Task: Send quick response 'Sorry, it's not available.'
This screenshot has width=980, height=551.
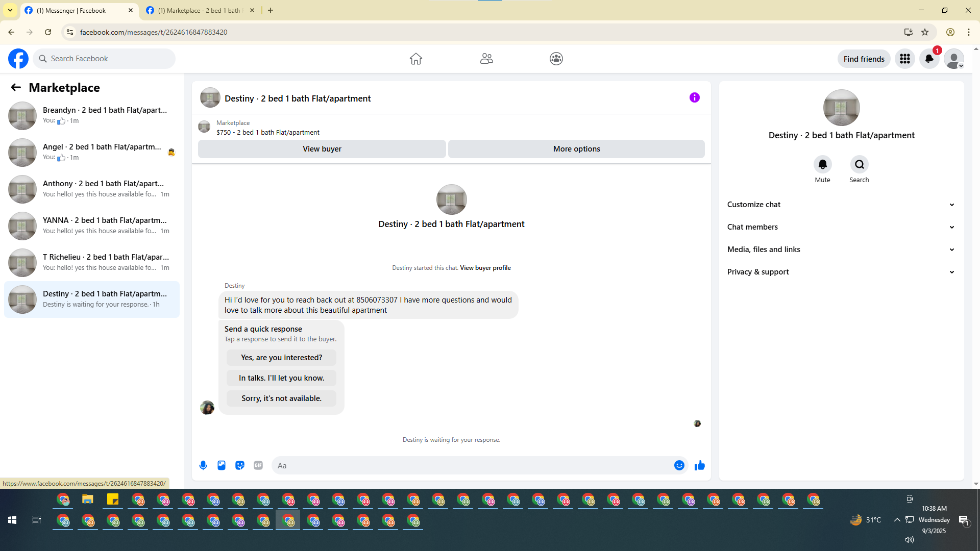Action: [x=282, y=398]
